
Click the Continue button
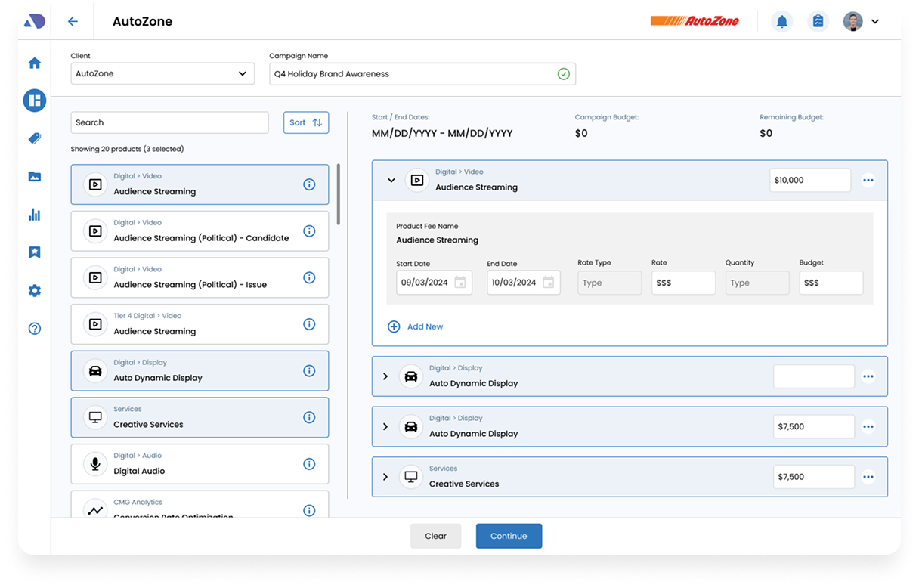point(509,536)
